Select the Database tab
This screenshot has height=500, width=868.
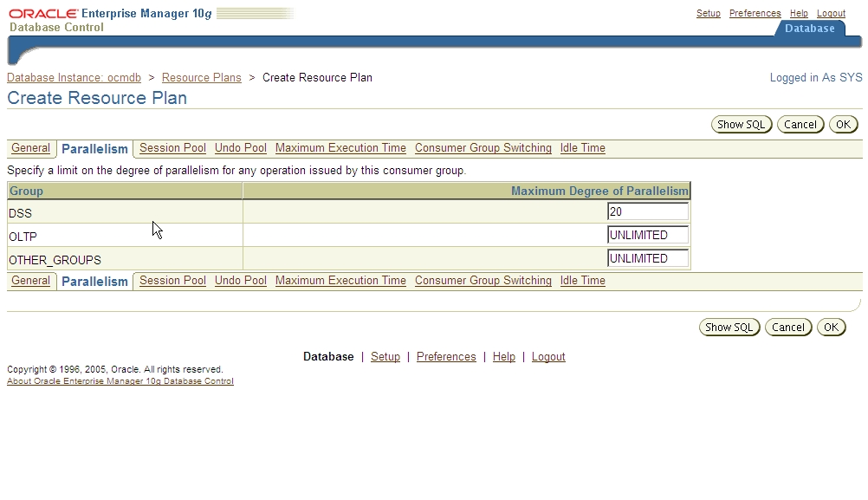coord(809,29)
